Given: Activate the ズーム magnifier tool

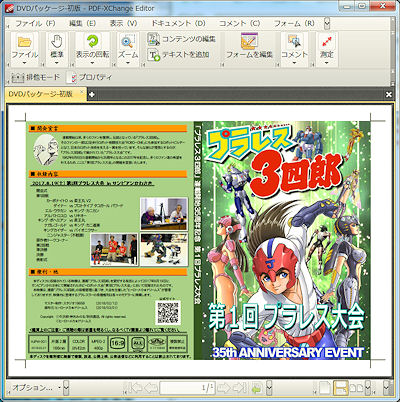Looking at the screenshot, I should pos(128,49).
